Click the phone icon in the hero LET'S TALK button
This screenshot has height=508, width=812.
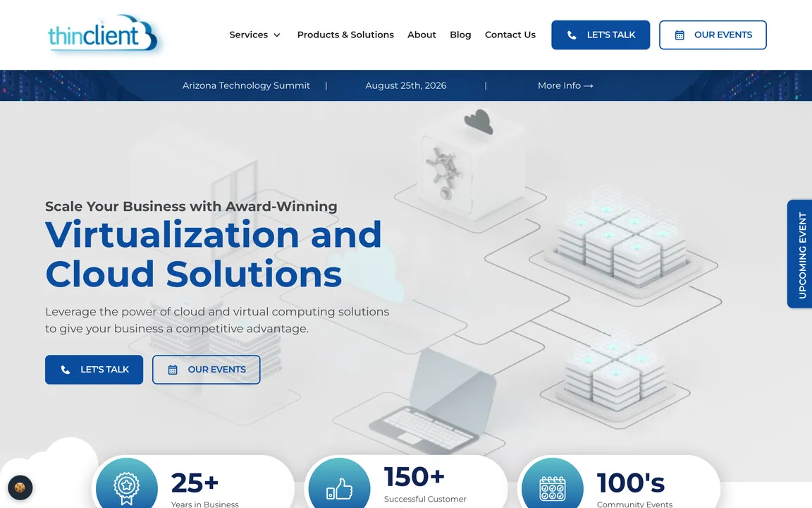[66, 370]
